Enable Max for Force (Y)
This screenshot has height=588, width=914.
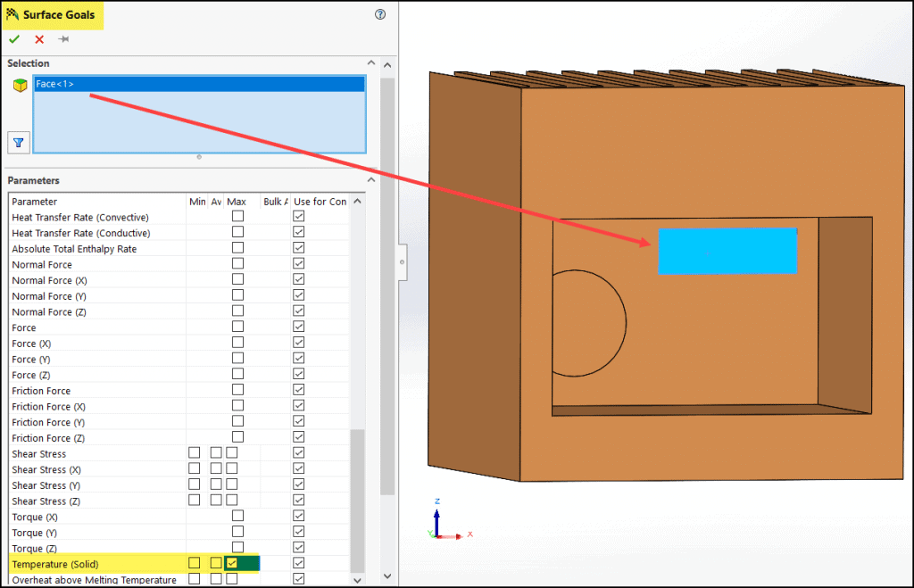tap(237, 358)
